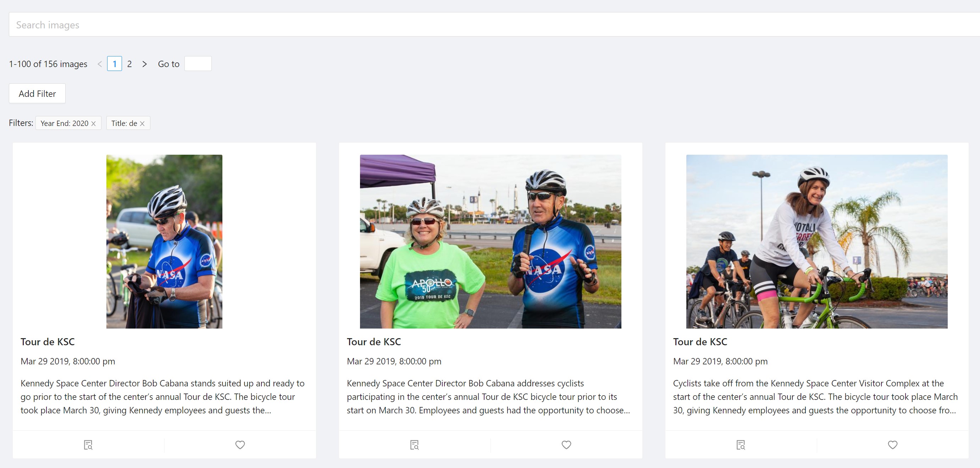Open details icon on the middle card
The height and width of the screenshot is (468, 980).
[x=415, y=445]
